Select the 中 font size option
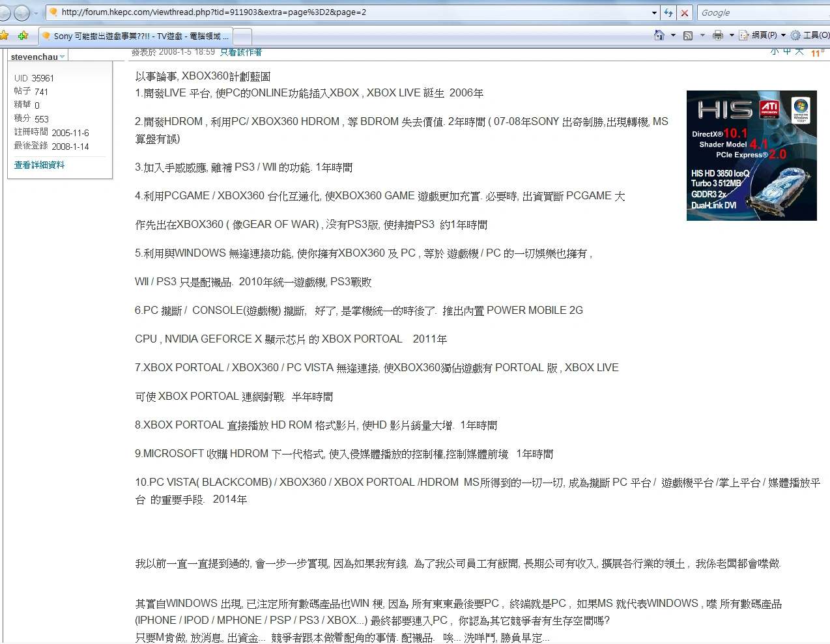The width and height of the screenshot is (830, 644). click(787, 51)
